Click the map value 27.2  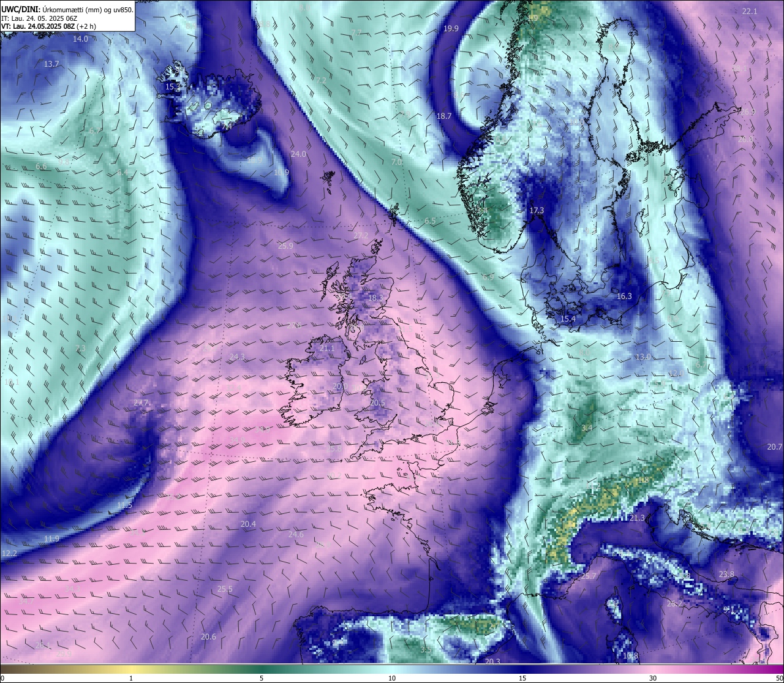point(361,235)
